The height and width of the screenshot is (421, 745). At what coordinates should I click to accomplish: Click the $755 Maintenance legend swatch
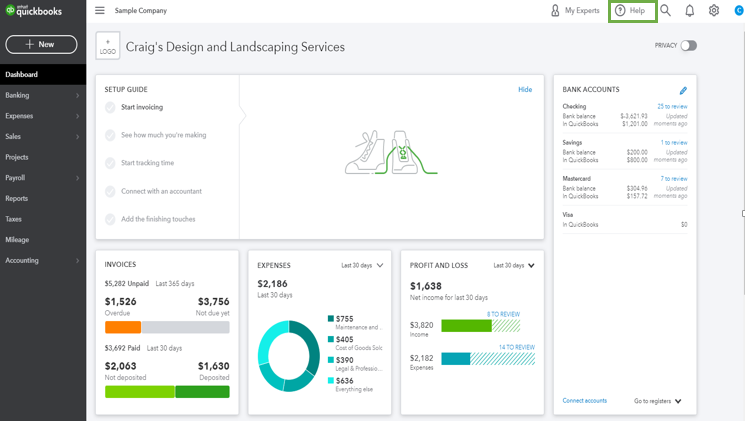[x=331, y=318]
